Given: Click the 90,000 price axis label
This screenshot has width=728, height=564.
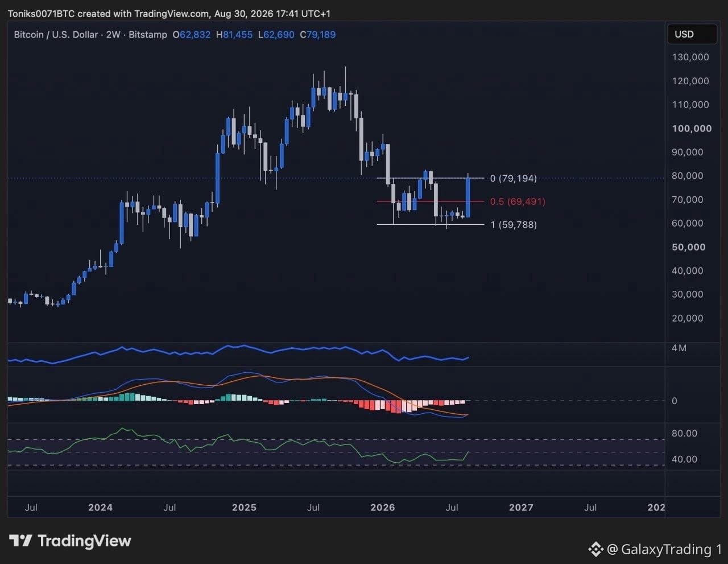Looking at the screenshot, I should click(687, 152).
